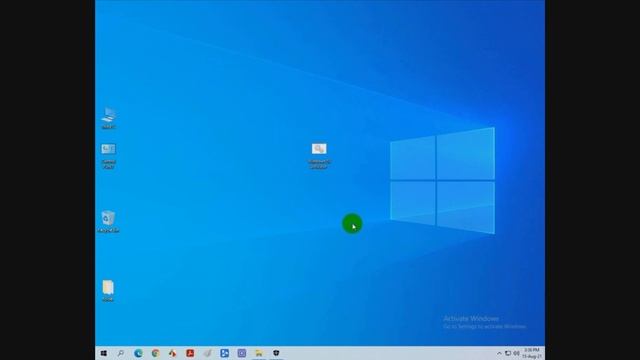Open the taskbar clock and date

pos(532,353)
